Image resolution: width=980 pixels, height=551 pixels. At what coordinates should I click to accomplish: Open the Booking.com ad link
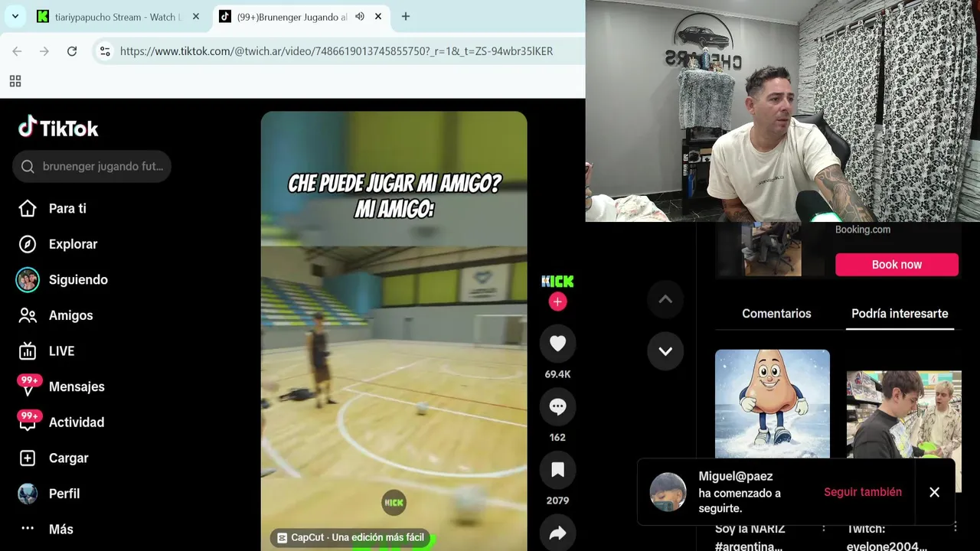863,230
